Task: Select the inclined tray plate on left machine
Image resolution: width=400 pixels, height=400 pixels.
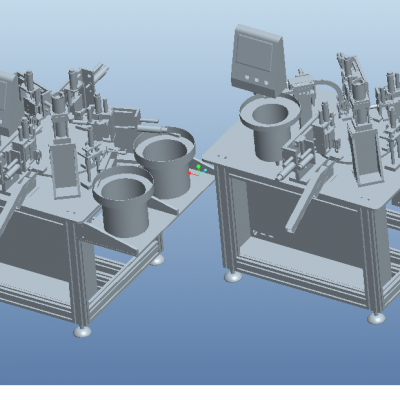Action: tap(65, 172)
